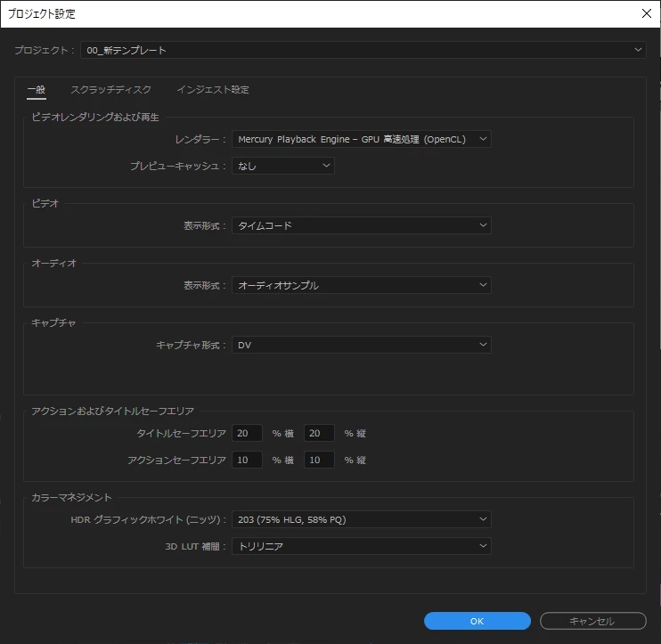Click the キャプチャ section heading
Screen dimensions: 661x644
[53, 323]
